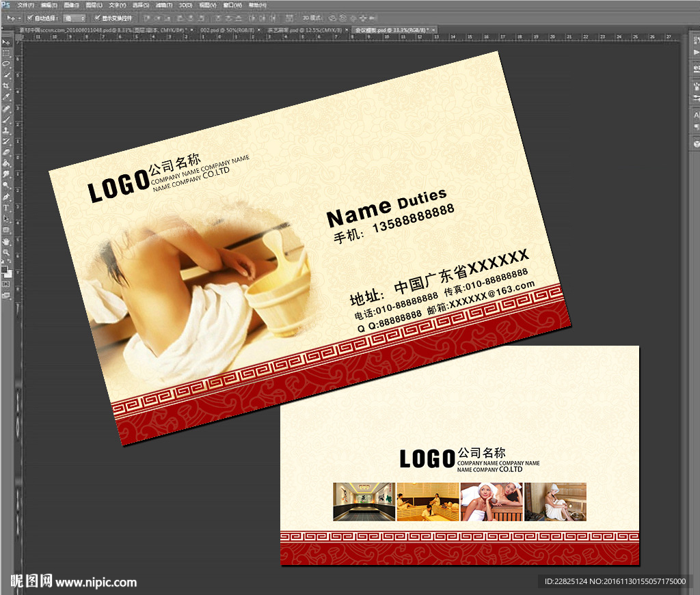Screen dimensions: 700x595
Task: Select the Eyedropper tool
Action: [x=6, y=97]
